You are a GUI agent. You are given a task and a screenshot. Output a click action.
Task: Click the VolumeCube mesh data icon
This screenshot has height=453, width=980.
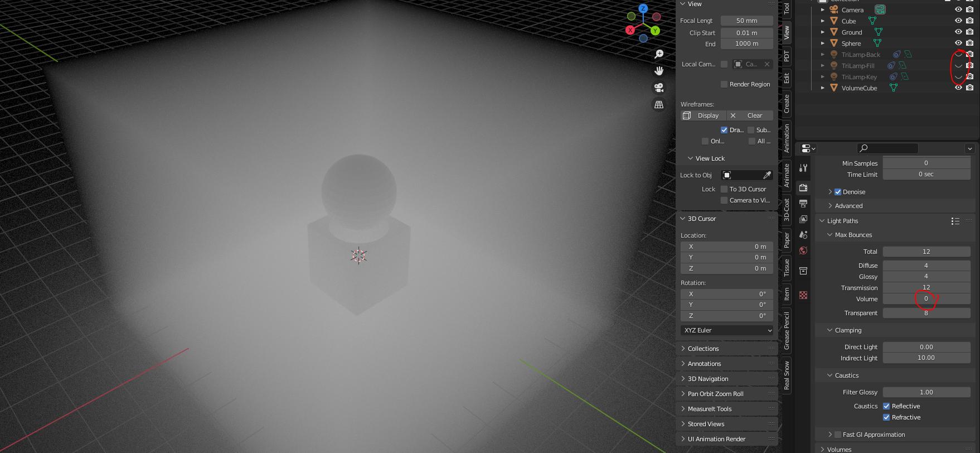point(893,88)
